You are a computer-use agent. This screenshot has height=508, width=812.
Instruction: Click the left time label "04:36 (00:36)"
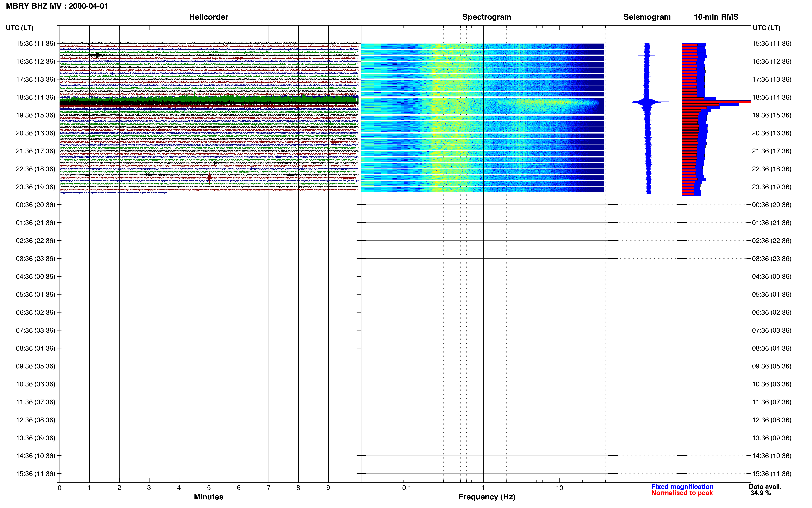36,277
